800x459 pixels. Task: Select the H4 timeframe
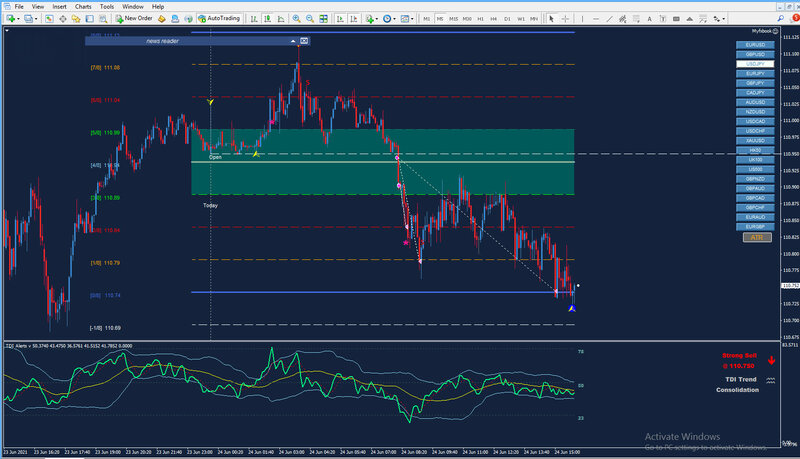click(493, 19)
